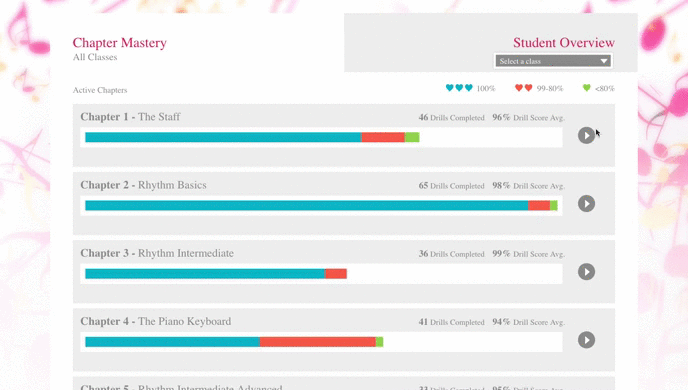
Task: Click the All Classes subtitle
Action: point(95,57)
